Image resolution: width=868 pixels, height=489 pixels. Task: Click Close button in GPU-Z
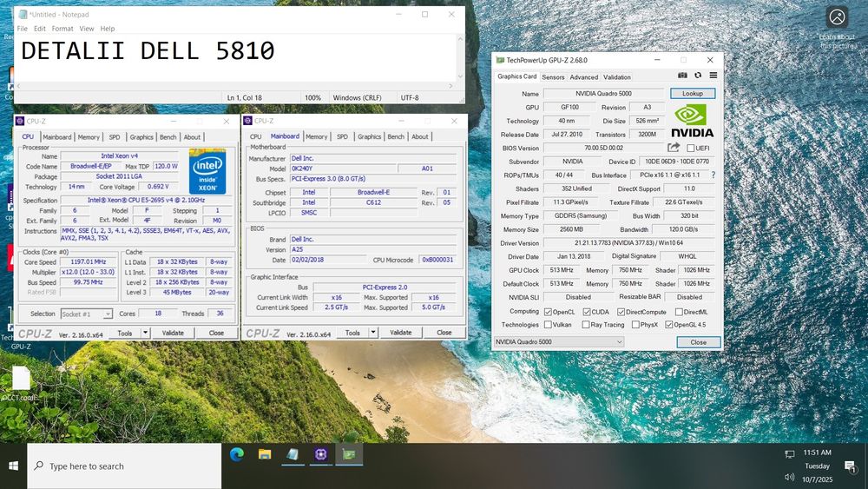tap(699, 342)
